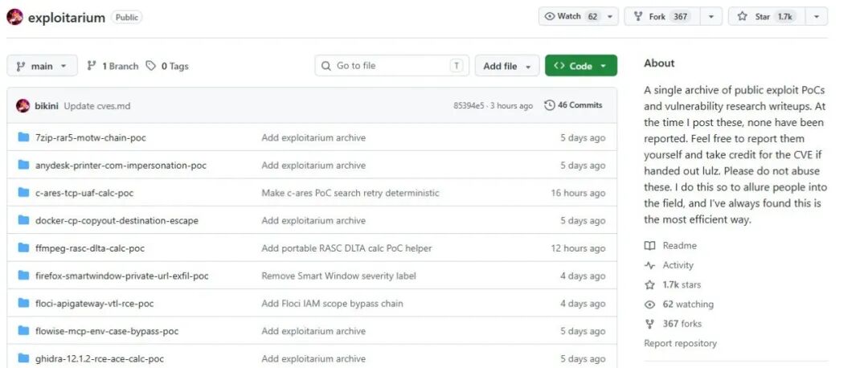The height and width of the screenshot is (368, 868).
Task: View the 367 forks link
Action: click(682, 324)
